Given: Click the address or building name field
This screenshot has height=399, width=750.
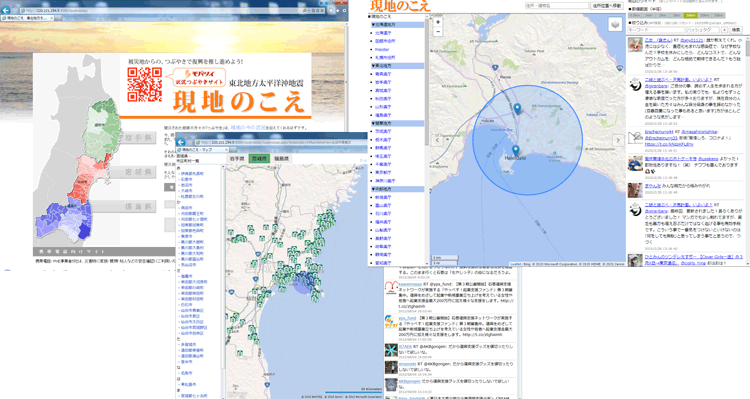Looking at the screenshot, I should [x=557, y=6].
